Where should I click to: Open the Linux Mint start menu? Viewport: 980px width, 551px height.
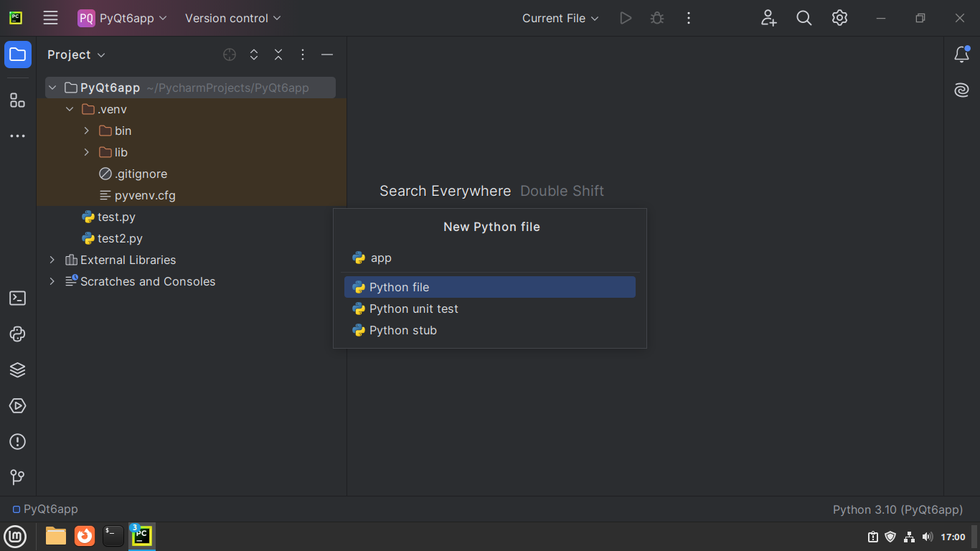click(15, 536)
